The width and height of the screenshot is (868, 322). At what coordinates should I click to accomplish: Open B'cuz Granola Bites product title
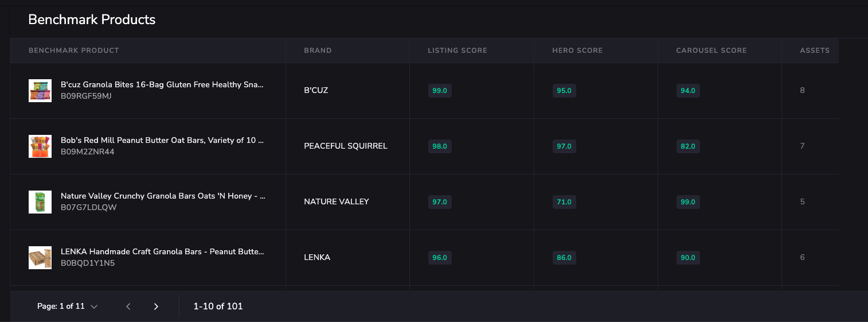[163, 85]
